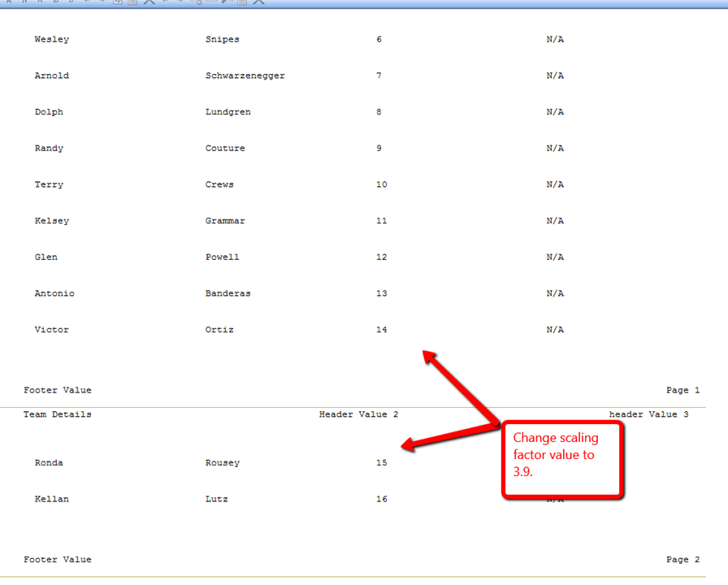Viewport: 728px width, 585px height.
Task: Select Rousey last name entry
Action: pos(222,463)
